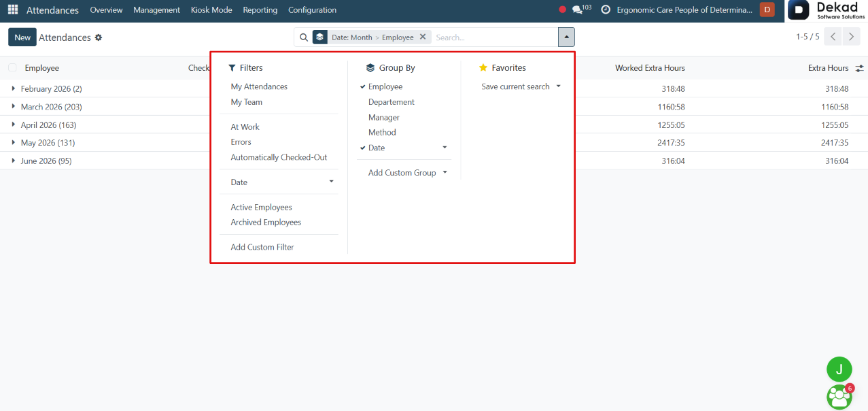Click Extra Hours value 316:04

pyautogui.click(x=837, y=161)
